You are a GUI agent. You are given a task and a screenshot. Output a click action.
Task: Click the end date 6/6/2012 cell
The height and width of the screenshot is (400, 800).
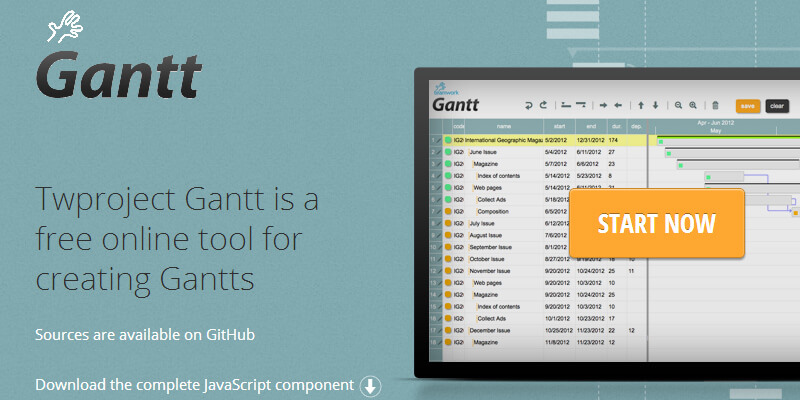pyautogui.click(x=588, y=164)
